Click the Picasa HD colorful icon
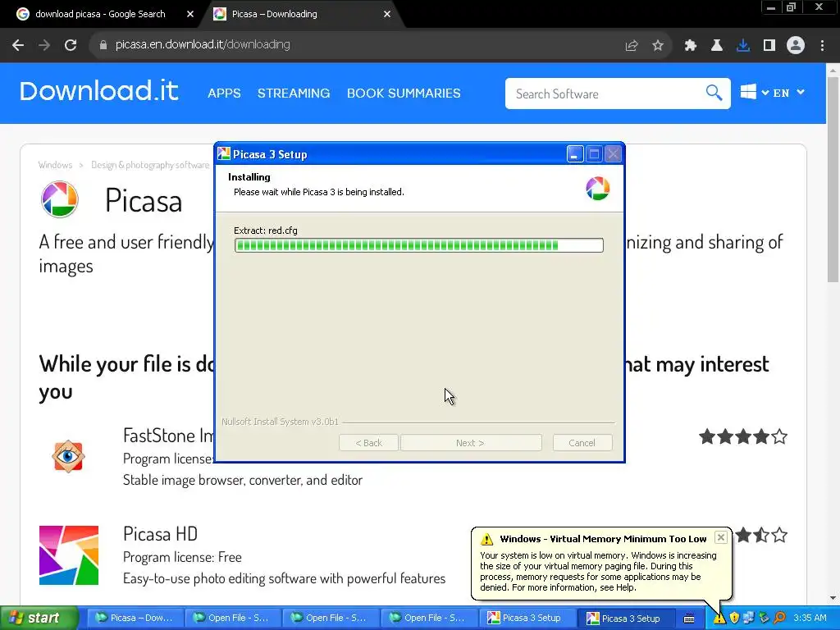This screenshot has width=840, height=630. [69, 555]
